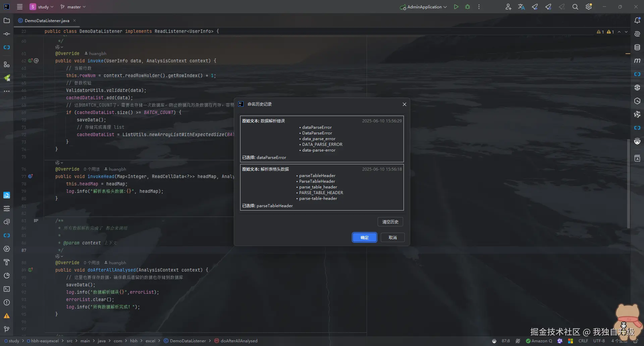Open the Terminal tool window
This screenshot has height=346, width=644.
(7, 289)
